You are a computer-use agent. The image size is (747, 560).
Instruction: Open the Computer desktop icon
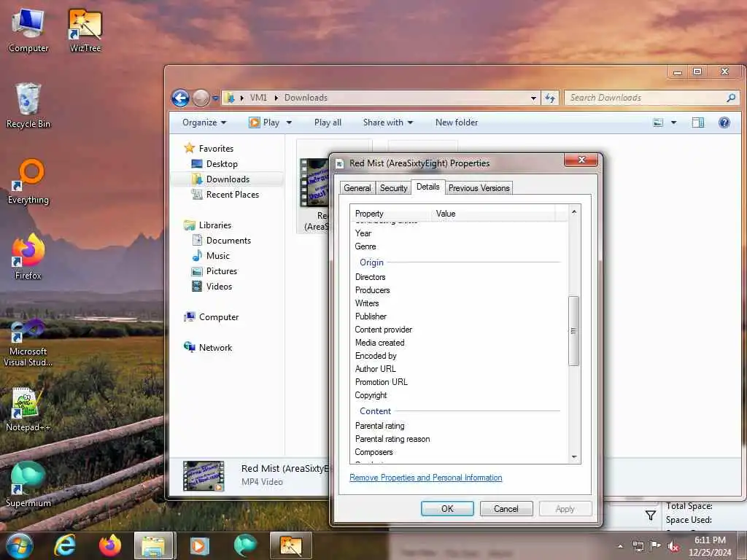28,29
